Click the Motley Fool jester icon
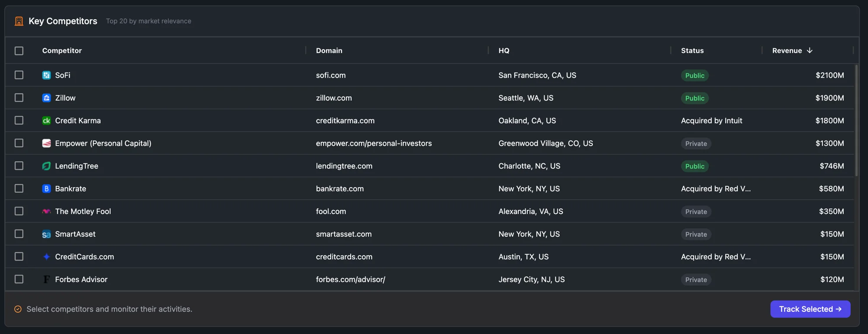 coord(46,212)
